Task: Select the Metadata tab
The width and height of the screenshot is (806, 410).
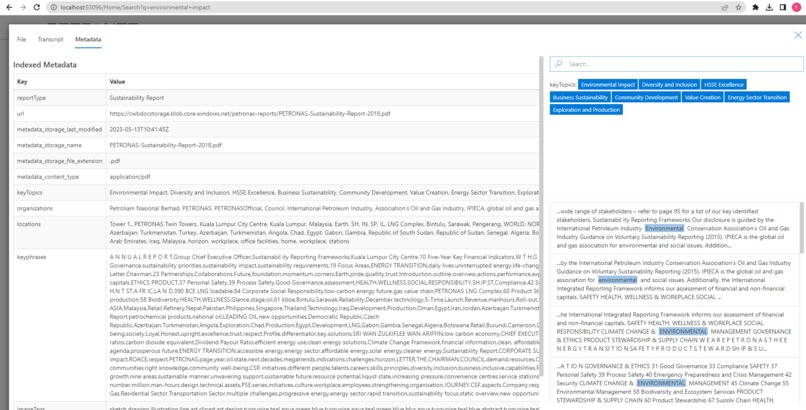Action: [x=88, y=39]
